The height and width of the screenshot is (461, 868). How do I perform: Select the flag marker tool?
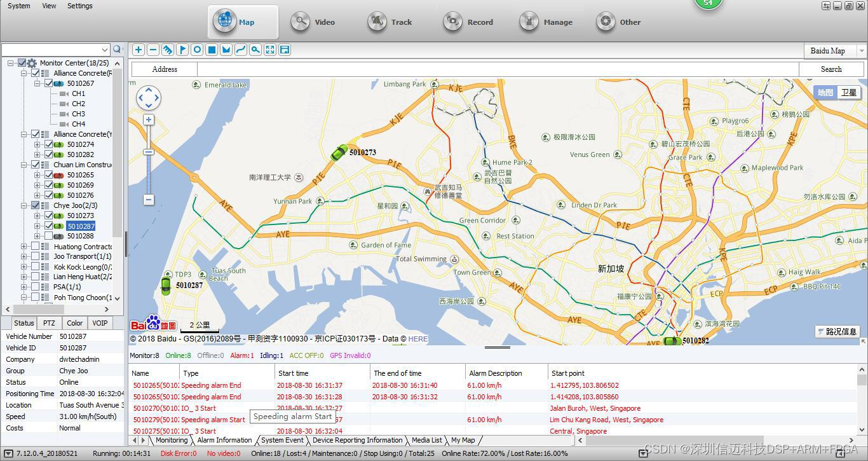182,50
